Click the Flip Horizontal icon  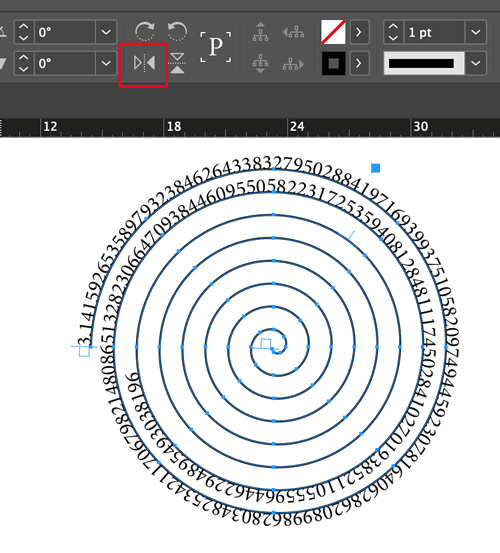click(x=144, y=63)
